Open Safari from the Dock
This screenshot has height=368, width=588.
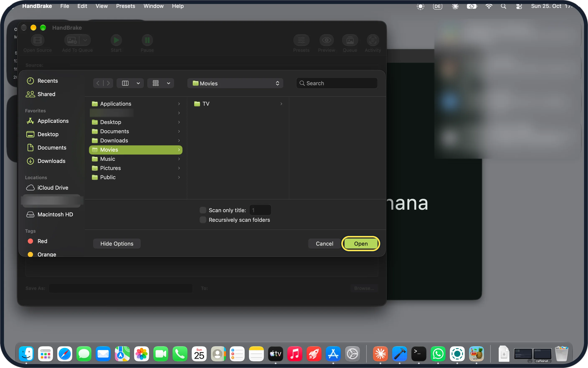point(65,354)
